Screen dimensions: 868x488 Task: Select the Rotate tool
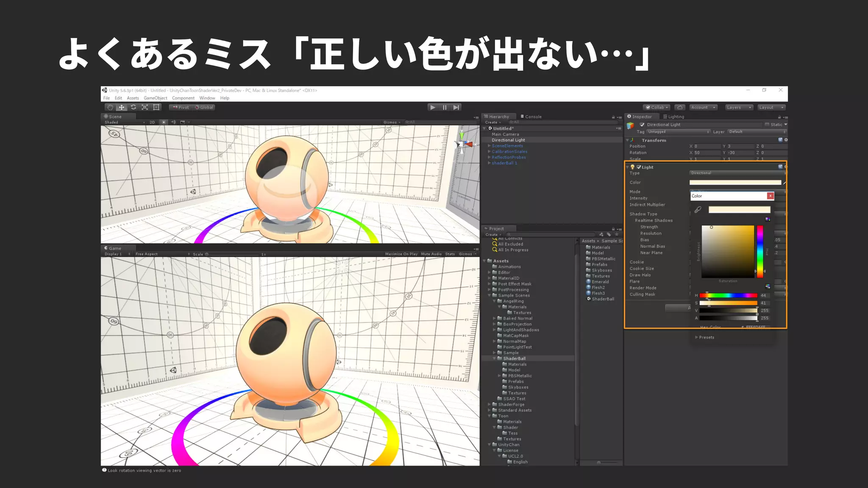point(133,108)
